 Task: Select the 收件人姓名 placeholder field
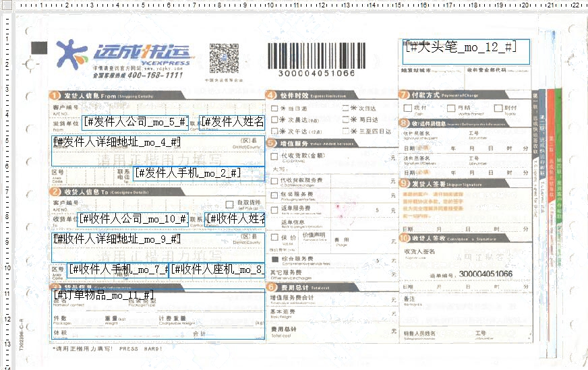235,220
